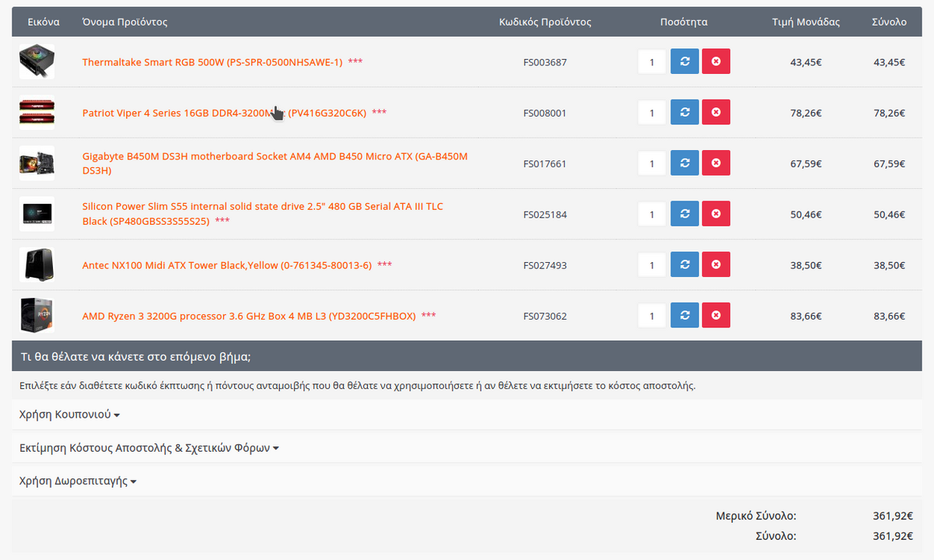
Task: Click the Ποσότητα column header
Action: (684, 22)
